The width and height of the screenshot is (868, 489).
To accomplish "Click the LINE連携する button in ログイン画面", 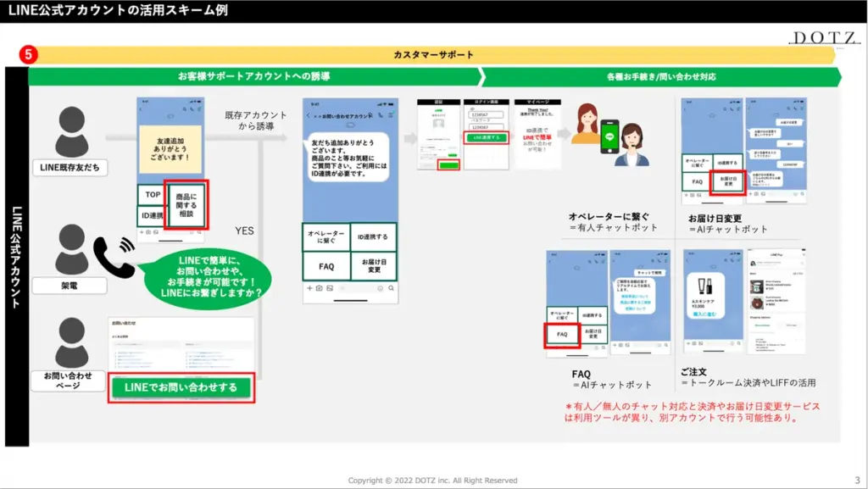I will point(486,137).
